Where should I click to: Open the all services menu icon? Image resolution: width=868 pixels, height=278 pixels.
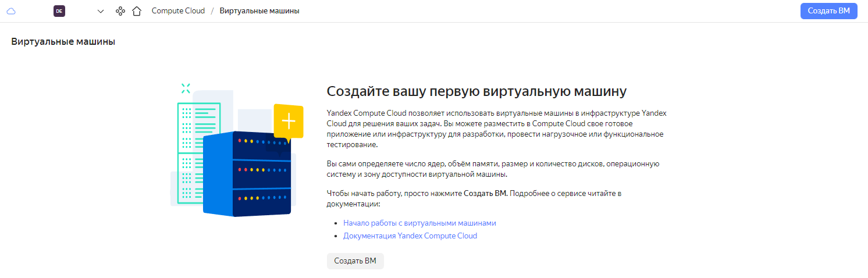(120, 11)
